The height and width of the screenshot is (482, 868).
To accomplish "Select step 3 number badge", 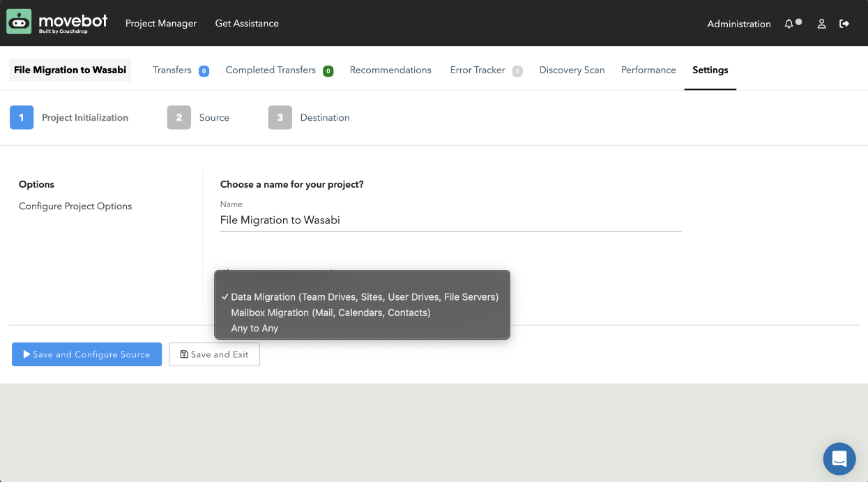I will pos(280,117).
